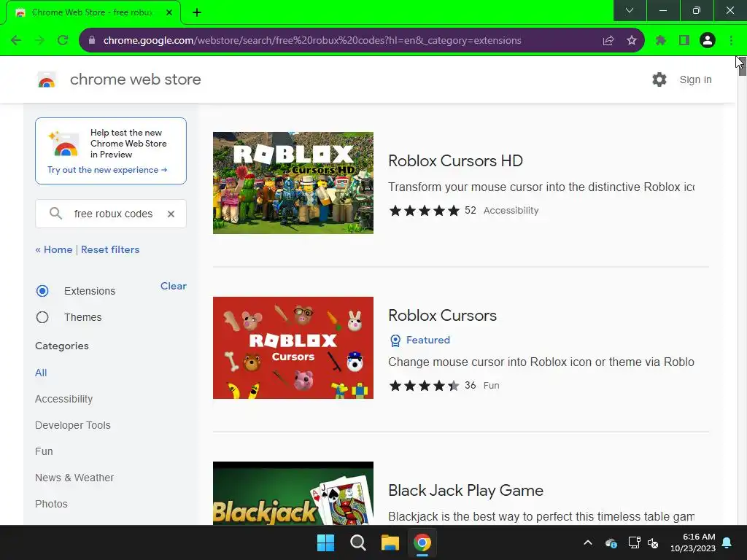The height and width of the screenshot is (560, 747).
Task: Open a new browser tab
Action: point(197,12)
